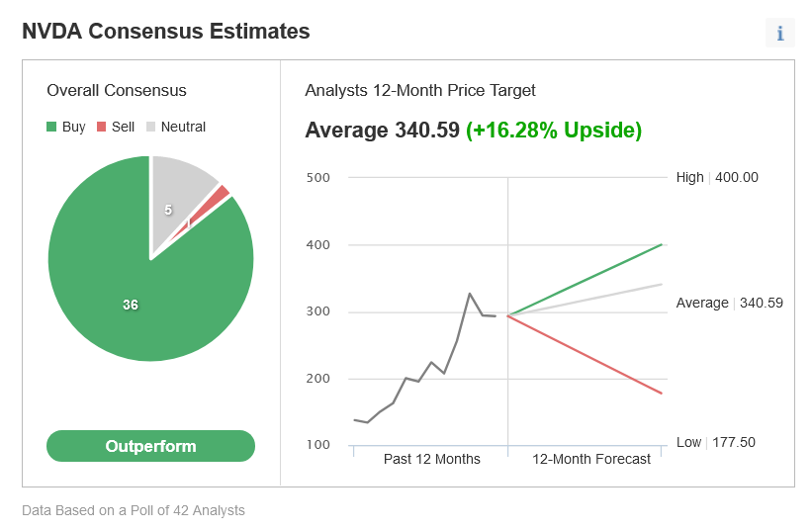Click the blue info icon
812x531 pixels.
coord(780,33)
